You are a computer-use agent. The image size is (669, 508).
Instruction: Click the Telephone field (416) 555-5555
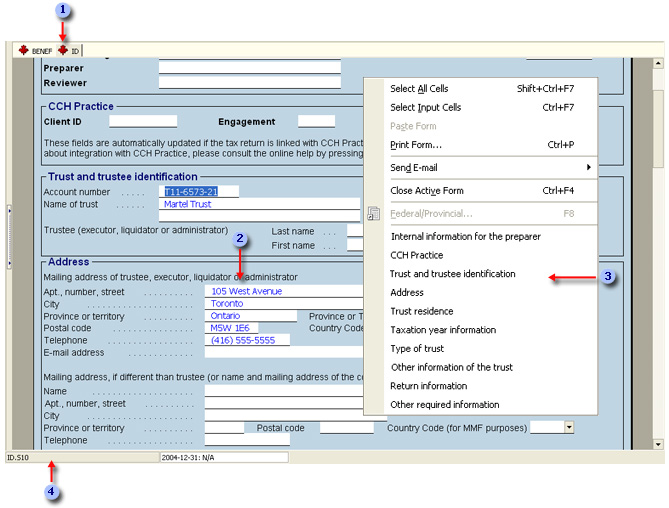pyautogui.click(x=247, y=340)
